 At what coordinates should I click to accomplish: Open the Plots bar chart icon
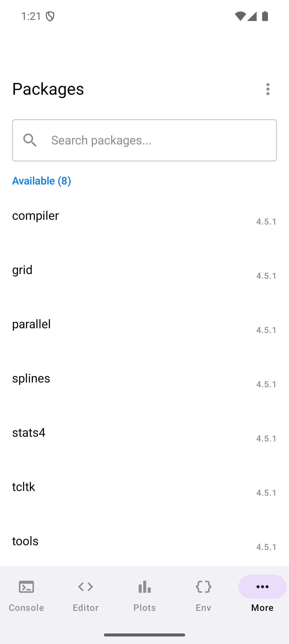click(x=144, y=587)
